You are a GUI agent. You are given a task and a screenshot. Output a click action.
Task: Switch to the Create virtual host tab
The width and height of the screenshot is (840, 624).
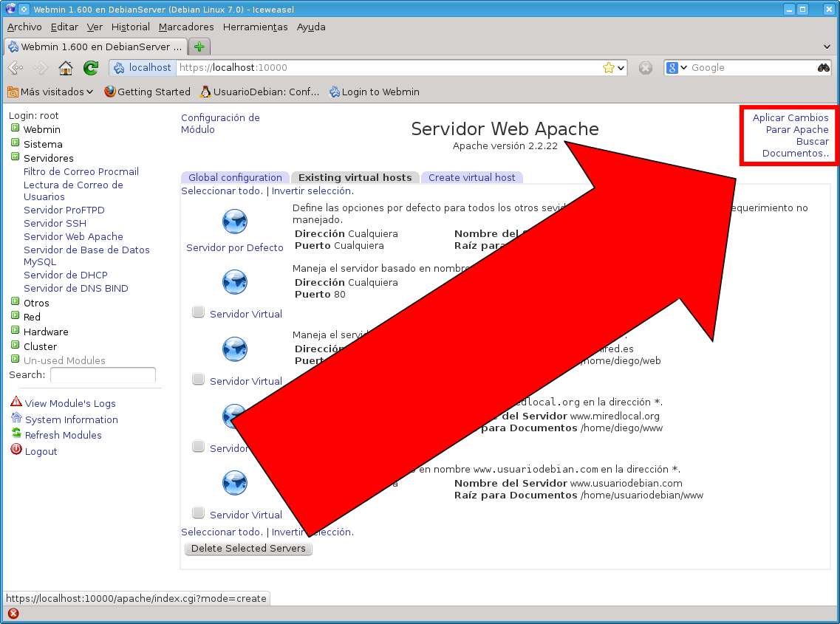472,177
